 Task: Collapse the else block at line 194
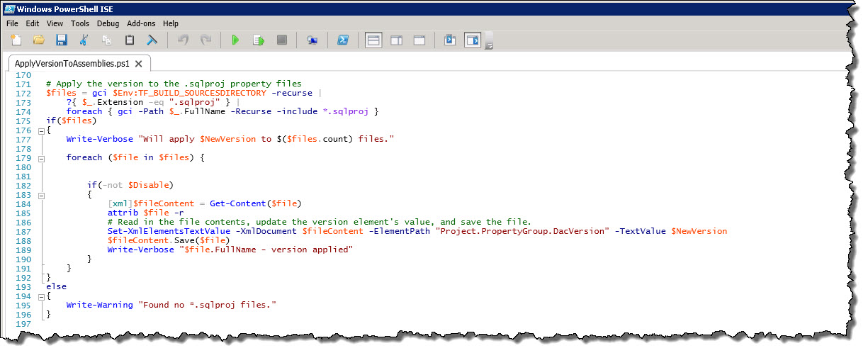[40, 296]
